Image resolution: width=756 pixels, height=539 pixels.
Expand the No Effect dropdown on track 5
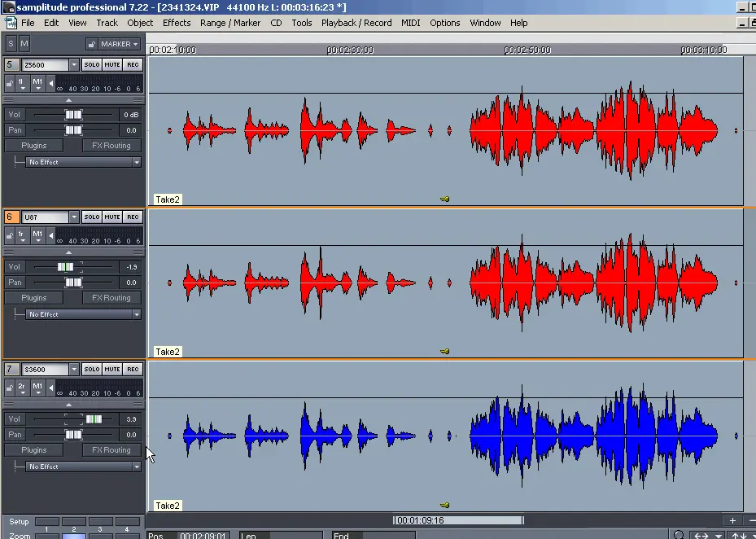coord(137,162)
